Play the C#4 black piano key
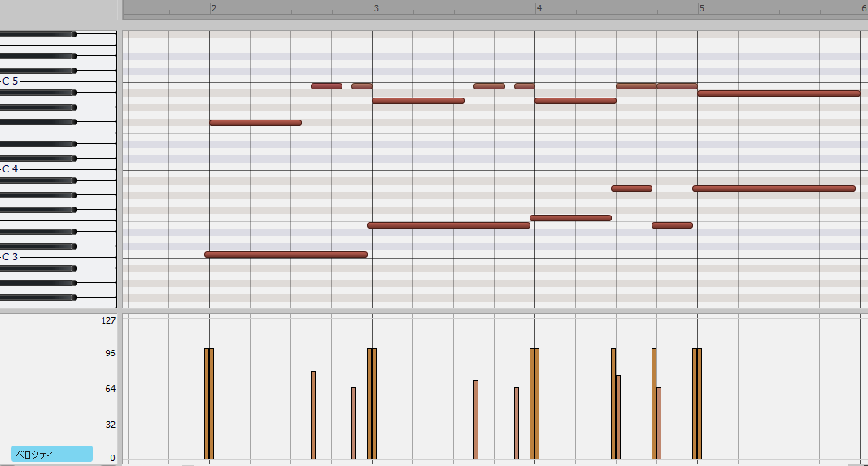868x466 pixels. [38, 159]
